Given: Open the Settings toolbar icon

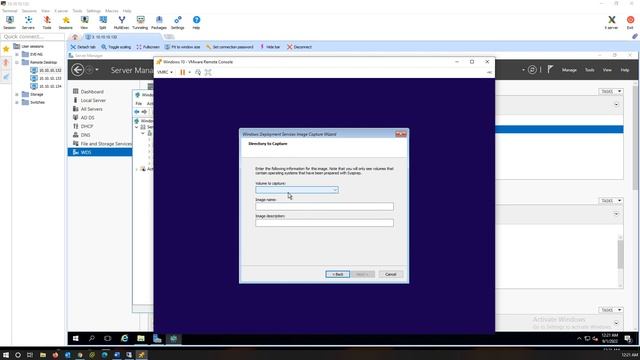Looking at the screenshot, I should tap(178, 22).
